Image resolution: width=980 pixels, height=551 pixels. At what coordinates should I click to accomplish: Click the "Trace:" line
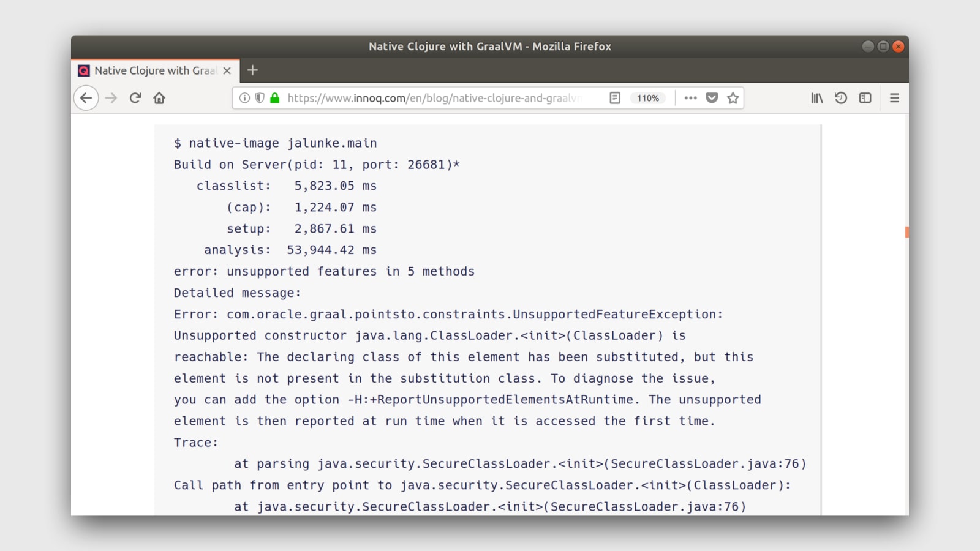pos(196,443)
